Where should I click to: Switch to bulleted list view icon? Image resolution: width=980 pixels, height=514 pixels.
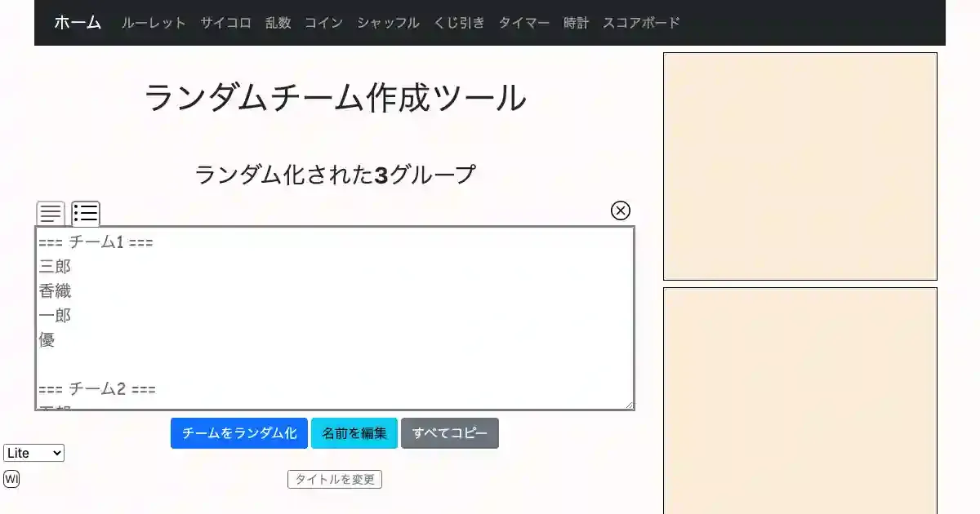[x=86, y=214]
